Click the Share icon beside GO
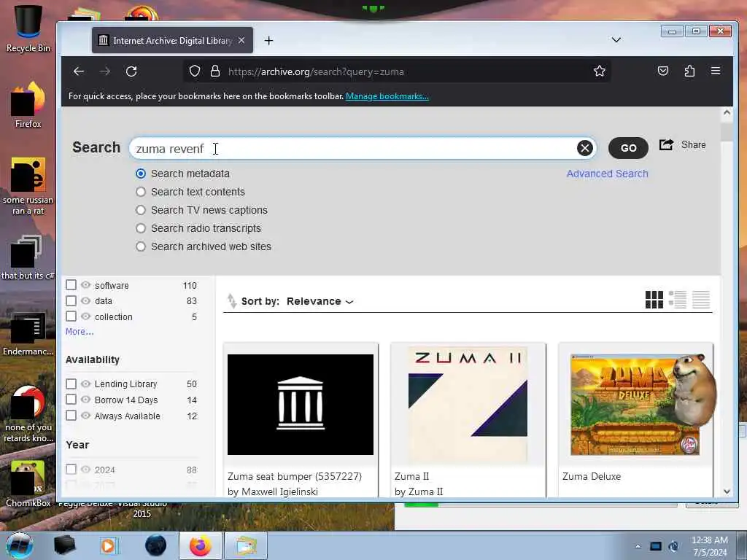Image resolution: width=747 pixels, height=560 pixels. pyautogui.click(x=666, y=145)
